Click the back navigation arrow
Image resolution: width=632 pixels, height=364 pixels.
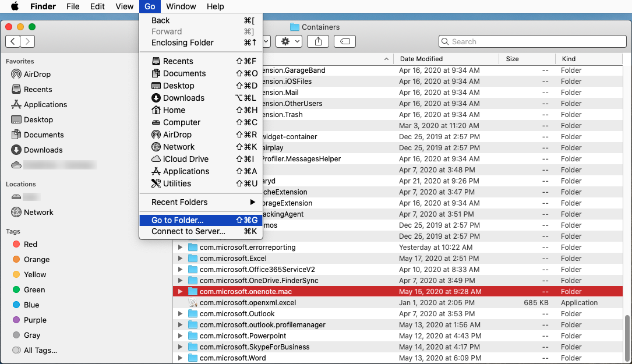pos(12,41)
